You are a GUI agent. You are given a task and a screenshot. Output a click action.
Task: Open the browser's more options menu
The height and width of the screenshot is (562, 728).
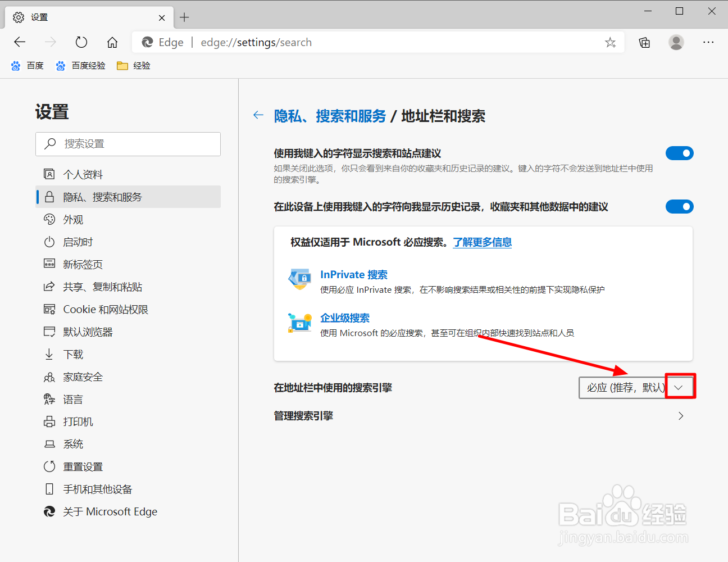click(708, 42)
